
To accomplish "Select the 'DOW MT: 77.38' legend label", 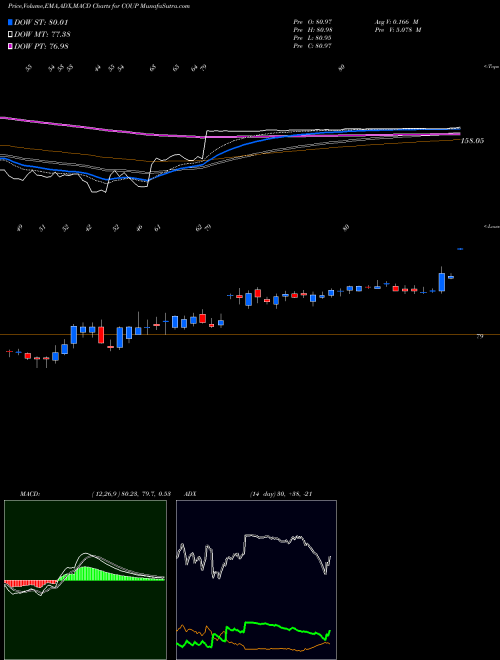I will click(x=42, y=35).
